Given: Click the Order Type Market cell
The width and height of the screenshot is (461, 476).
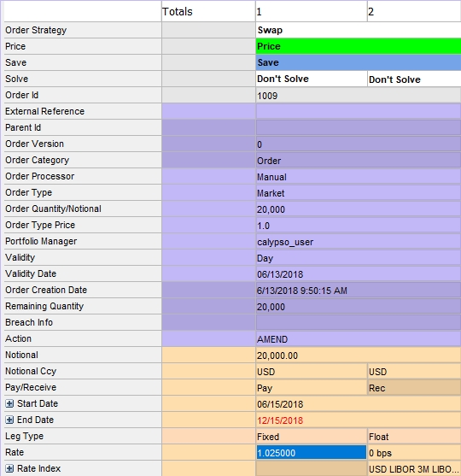Looking at the screenshot, I should pos(359,193).
